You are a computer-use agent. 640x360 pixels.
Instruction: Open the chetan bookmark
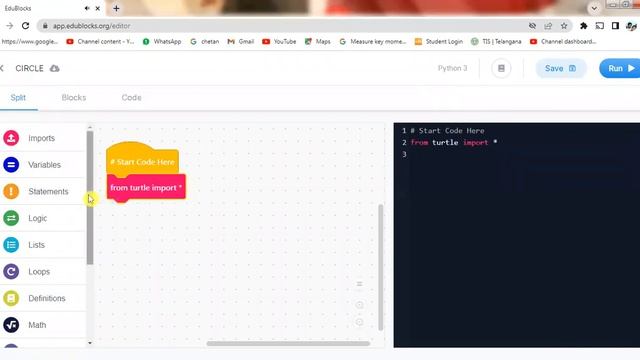point(204,42)
